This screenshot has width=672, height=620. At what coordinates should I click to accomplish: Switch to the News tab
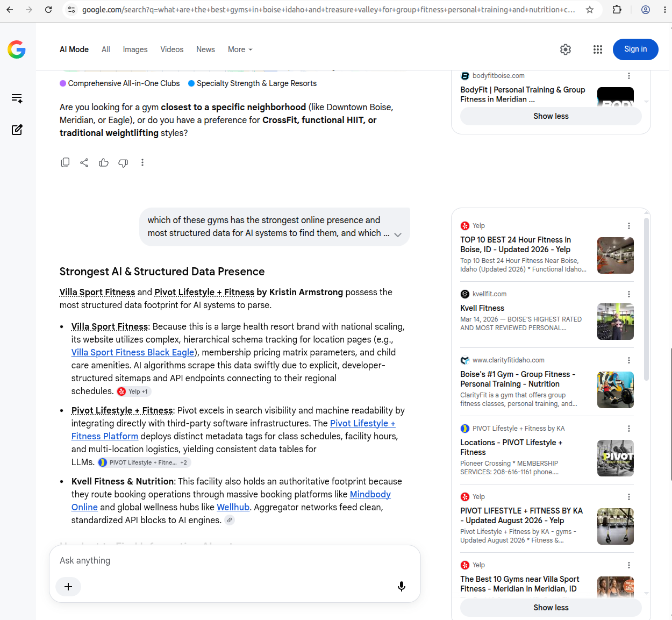click(x=205, y=49)
